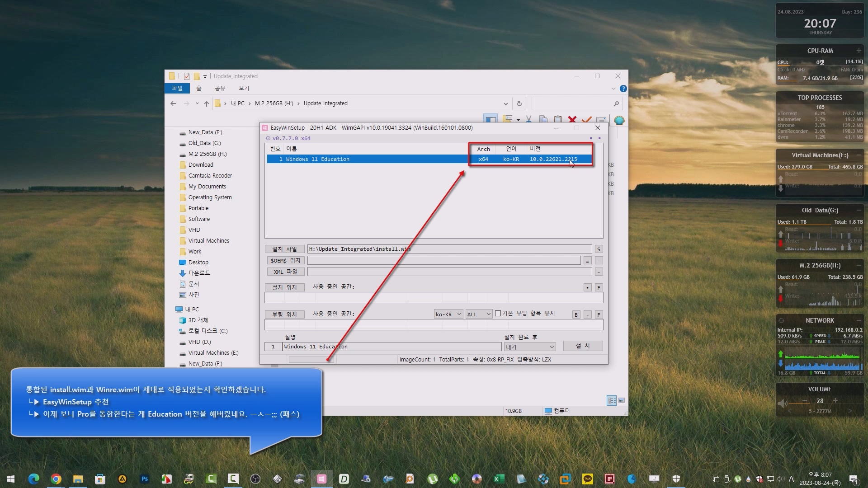Click the 설치 위치 button
Screen dimensions: 868x488
point(284,288)
